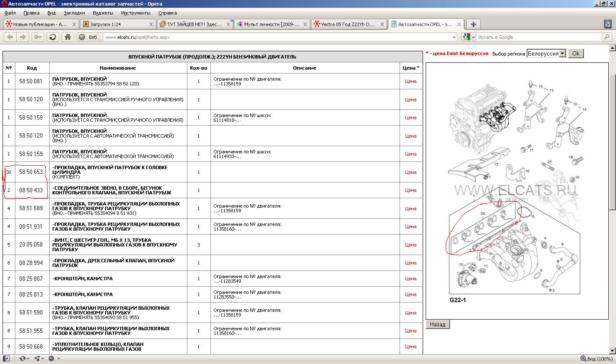
Task: Open the search engine selector dropdown arrow
Action: point(473,38)
